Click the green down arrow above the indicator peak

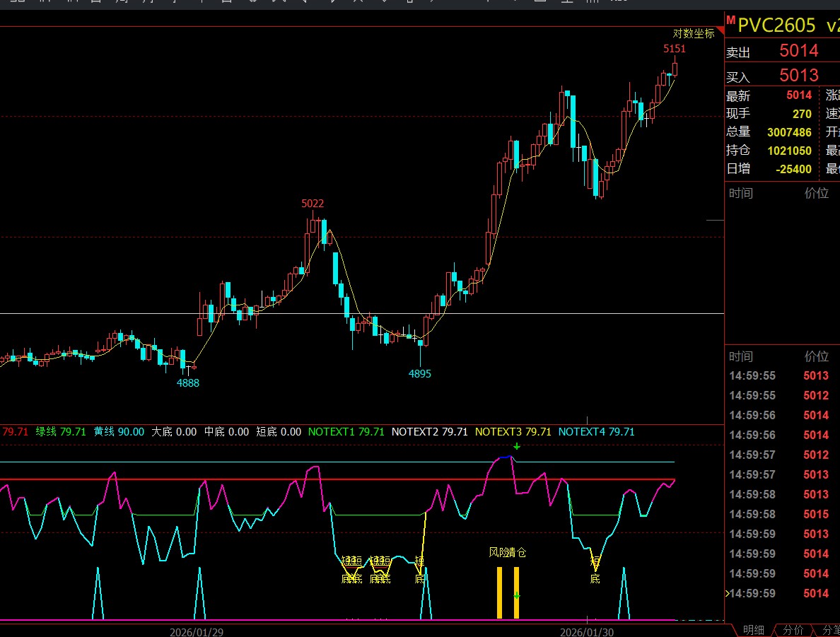[x=517, y=446]
